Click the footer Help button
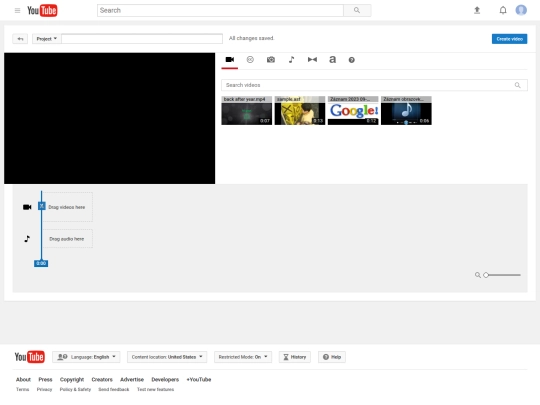 [x=332, y=357]
